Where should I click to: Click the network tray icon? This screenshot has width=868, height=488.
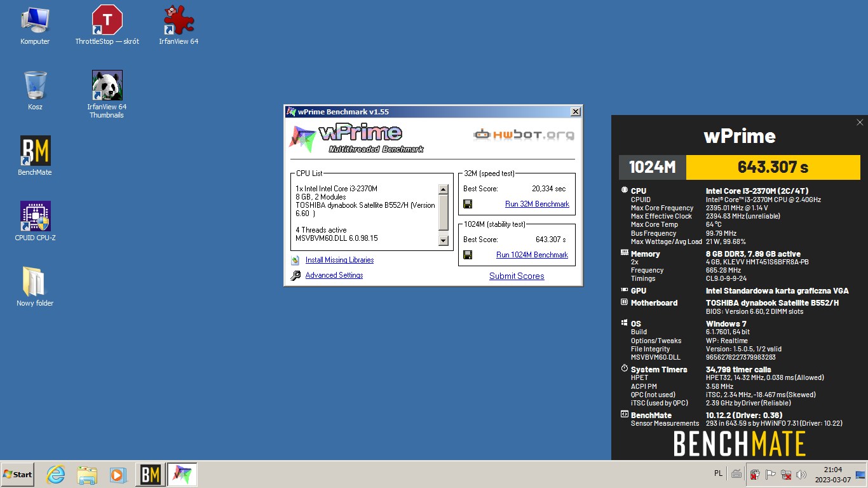coord(786,474)
